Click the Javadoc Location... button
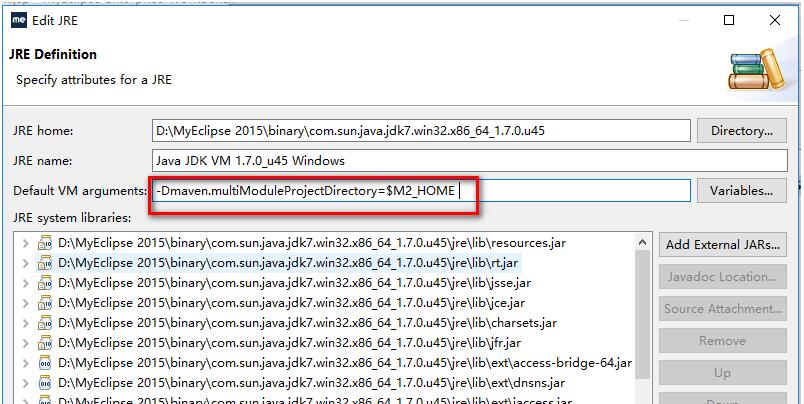The width and height of the screenshot is (804, 404). coord(722,277)
